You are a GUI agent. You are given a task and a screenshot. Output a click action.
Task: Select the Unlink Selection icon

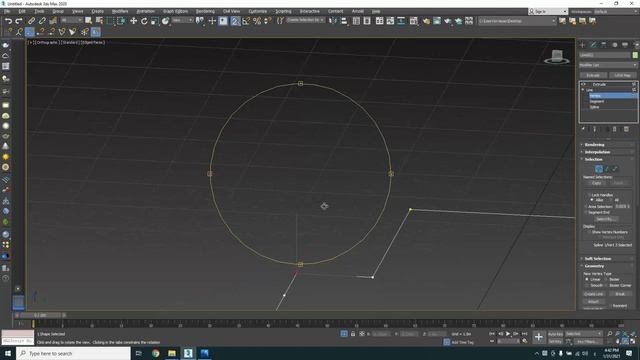tap(42, 21)
